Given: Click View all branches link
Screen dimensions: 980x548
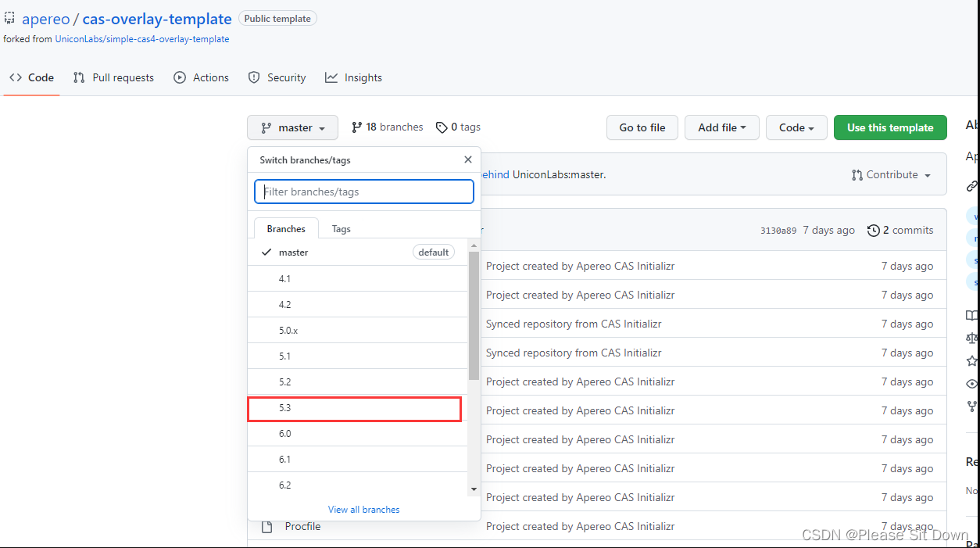Looking at the screenshot, I should [x=363, y=509].
